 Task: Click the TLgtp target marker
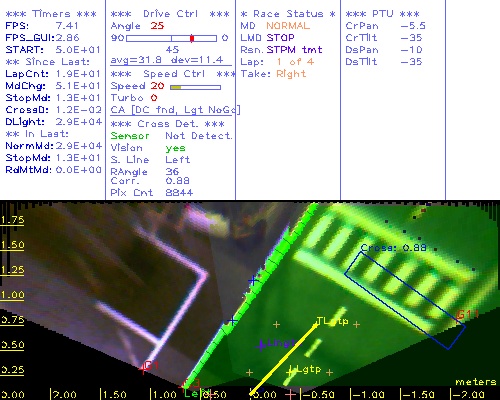[332, 321]
